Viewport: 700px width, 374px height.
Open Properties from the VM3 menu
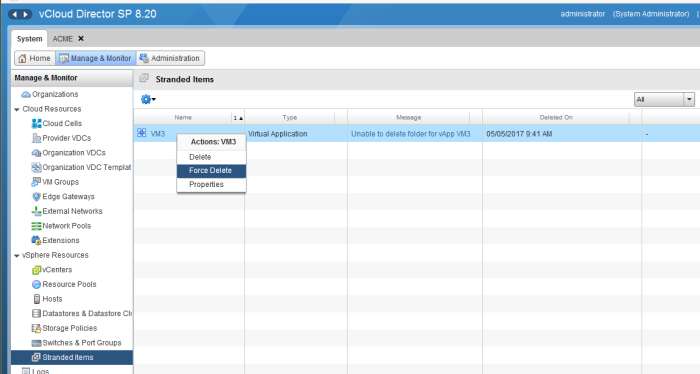(x=211, y=185)
